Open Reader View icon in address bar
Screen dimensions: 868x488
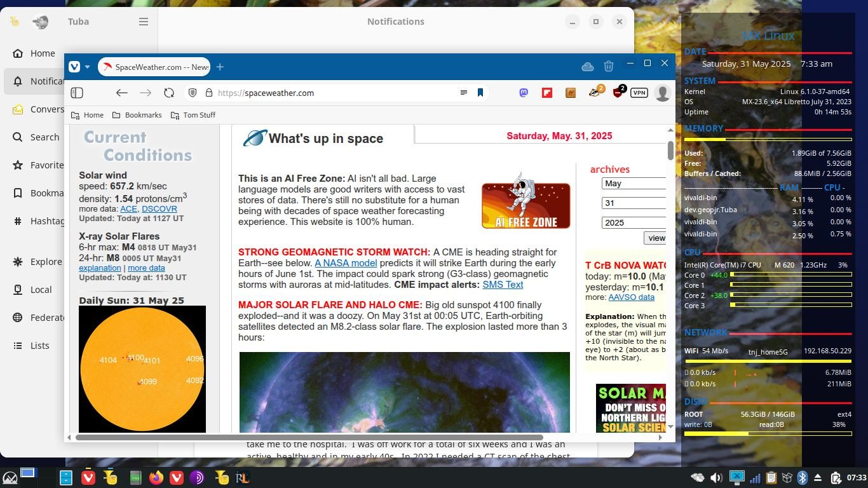(x=464, y=93)
